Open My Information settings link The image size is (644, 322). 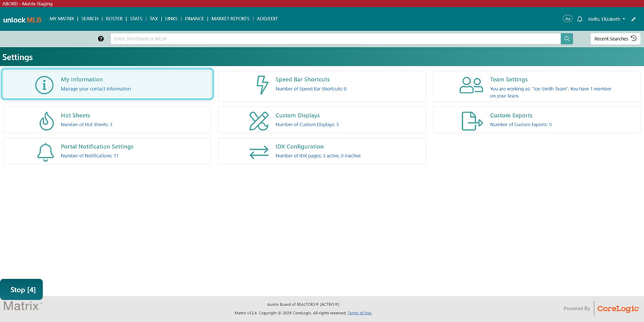coord(82,80)
